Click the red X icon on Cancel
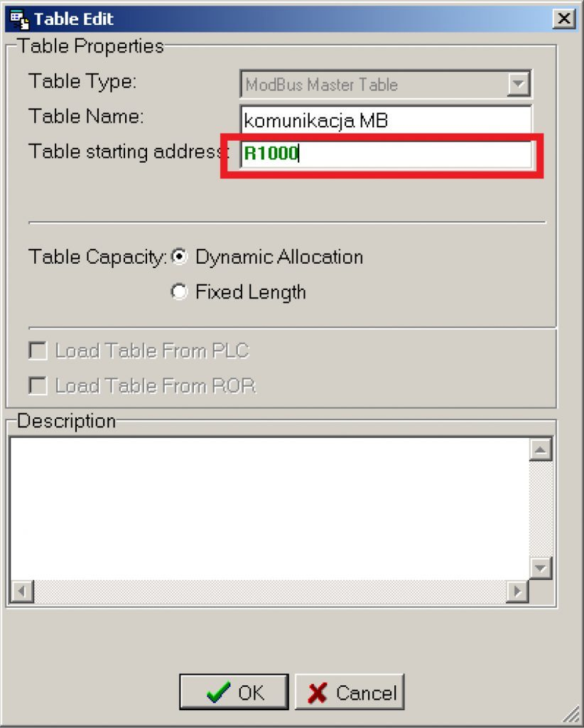584x728 pixels. pyautogui.click(x=318, y=693)
